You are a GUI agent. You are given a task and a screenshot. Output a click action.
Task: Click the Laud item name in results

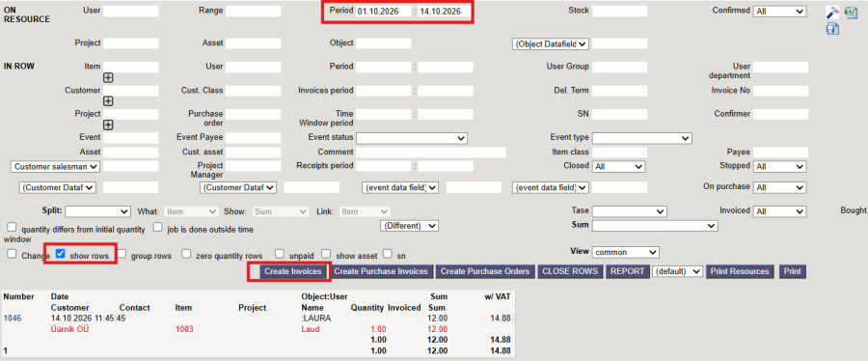pyautogui.click(x=311, y=329)
